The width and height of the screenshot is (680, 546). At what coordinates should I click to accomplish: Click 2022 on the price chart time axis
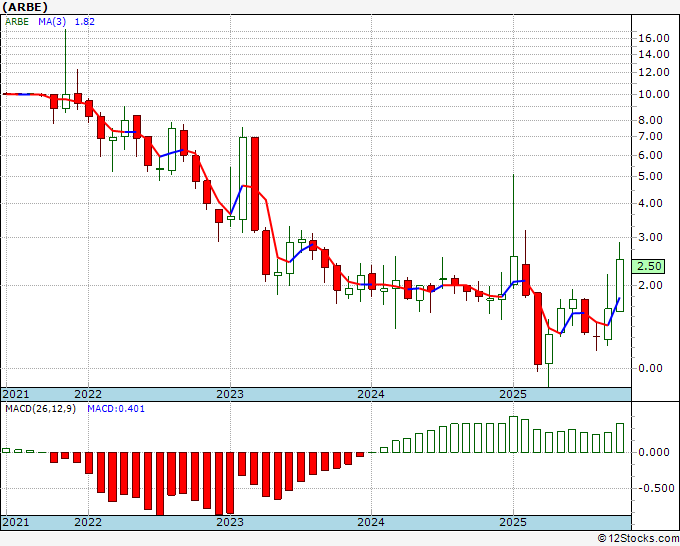[88, 394]
